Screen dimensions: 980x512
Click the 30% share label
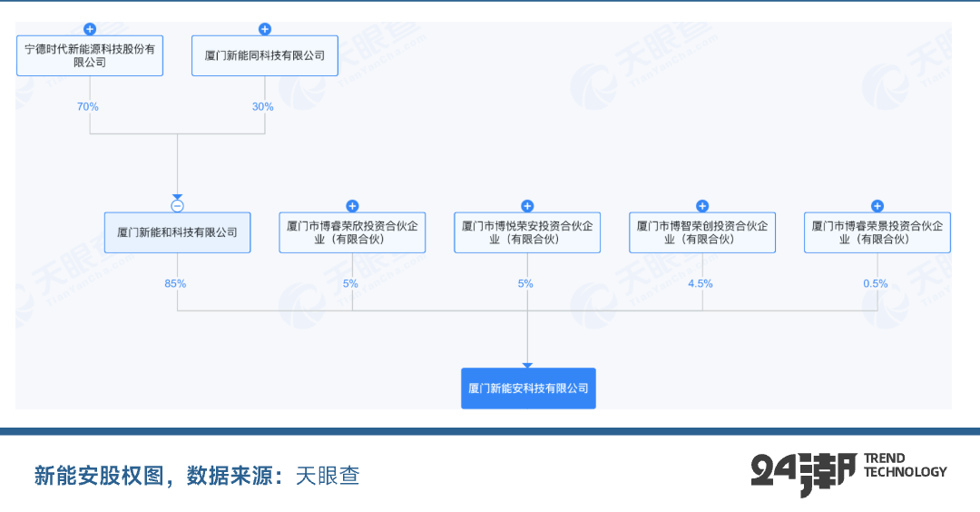coord(262,107)
